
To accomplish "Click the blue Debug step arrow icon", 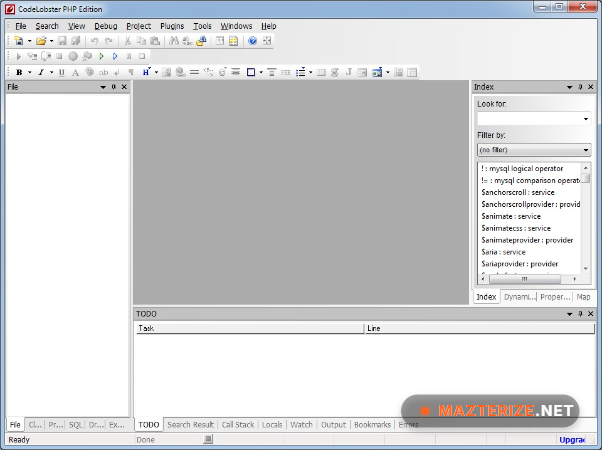I will click(x=115, y=56).
